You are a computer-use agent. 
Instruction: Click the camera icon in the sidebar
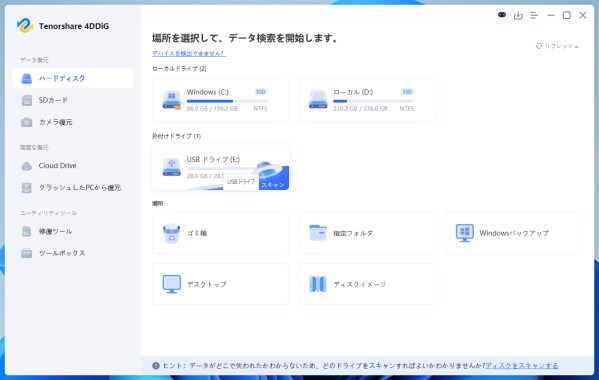(27, 123)
